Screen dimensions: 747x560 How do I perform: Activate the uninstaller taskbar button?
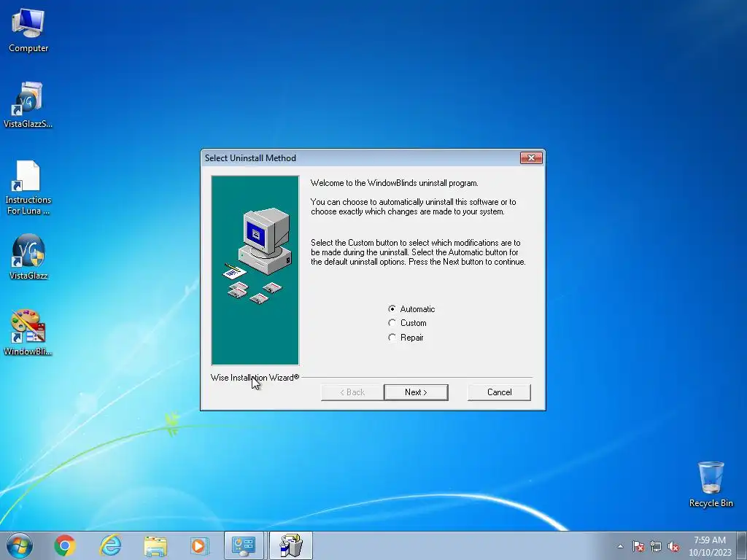point(290,545)
